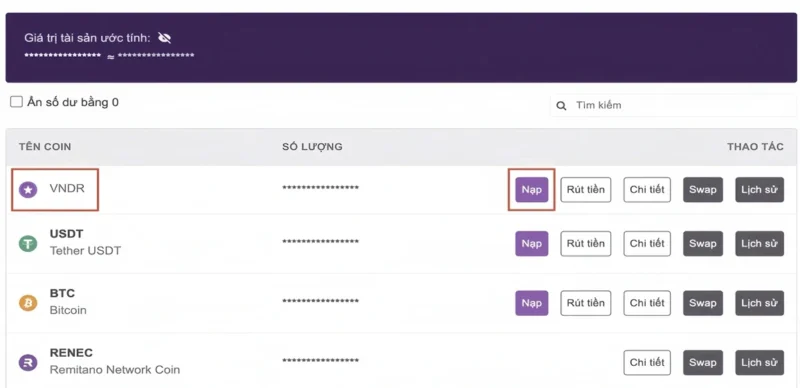Viewport: 800px width, 388px height.
Task: Focus the Tìm kiếm search field
Action: tap(673, 105)
